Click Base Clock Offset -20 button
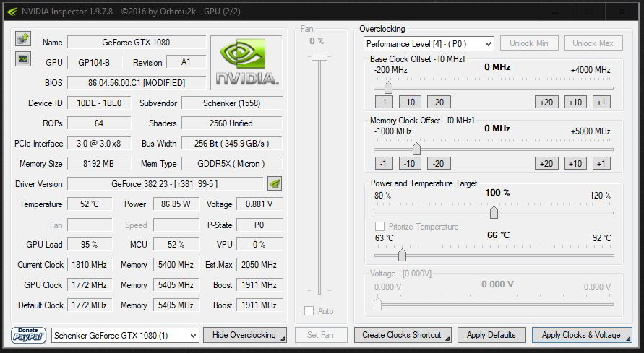 click(439, 102)
